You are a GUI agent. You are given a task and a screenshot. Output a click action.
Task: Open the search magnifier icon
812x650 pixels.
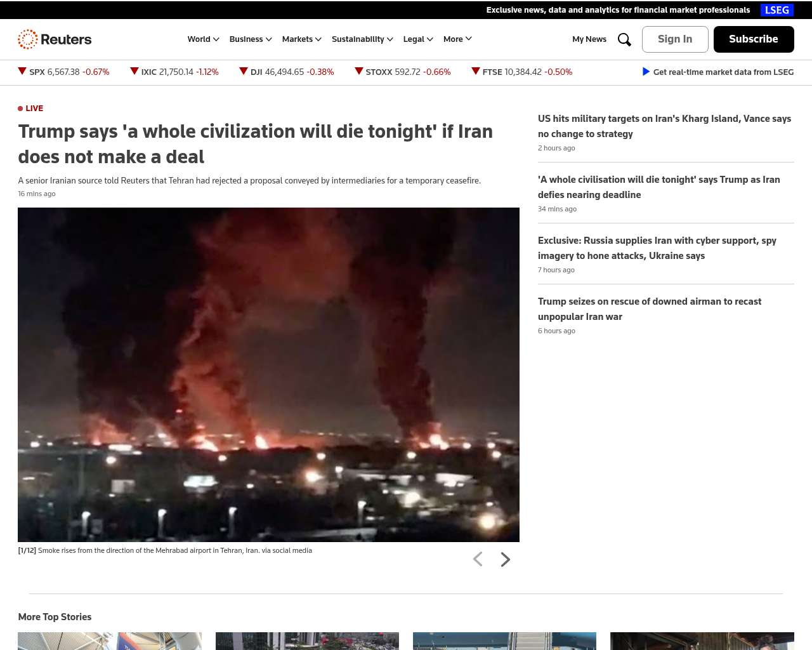tap(624, 39)
